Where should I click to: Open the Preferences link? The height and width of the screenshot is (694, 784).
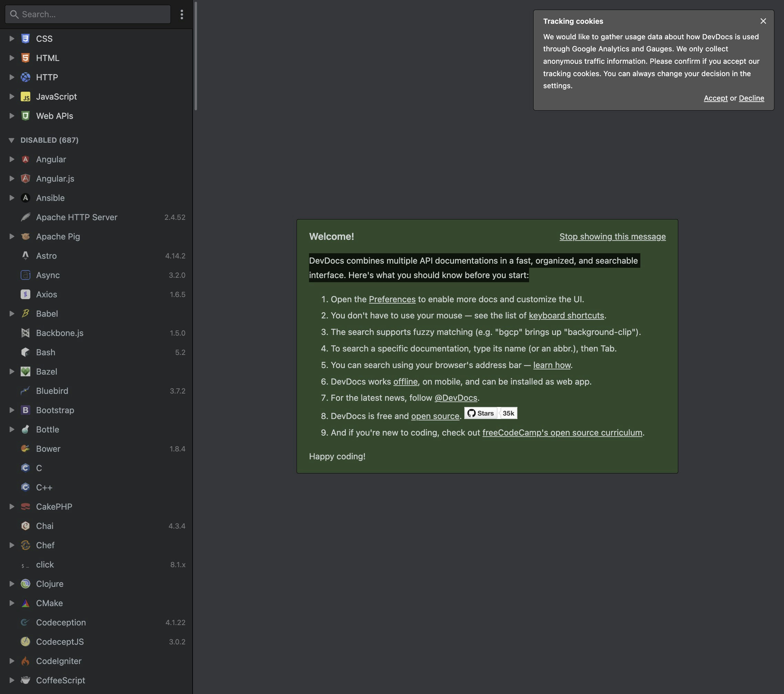pos(392,299)
